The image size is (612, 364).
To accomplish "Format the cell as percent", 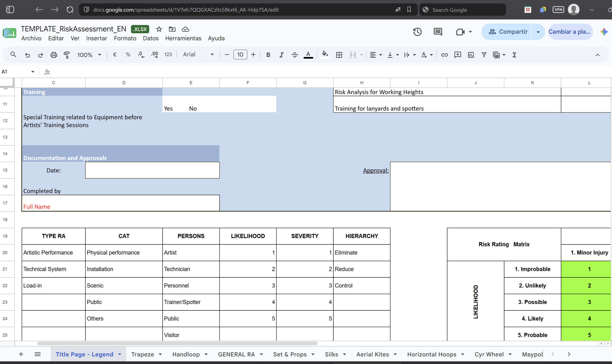I will (128, 55).
